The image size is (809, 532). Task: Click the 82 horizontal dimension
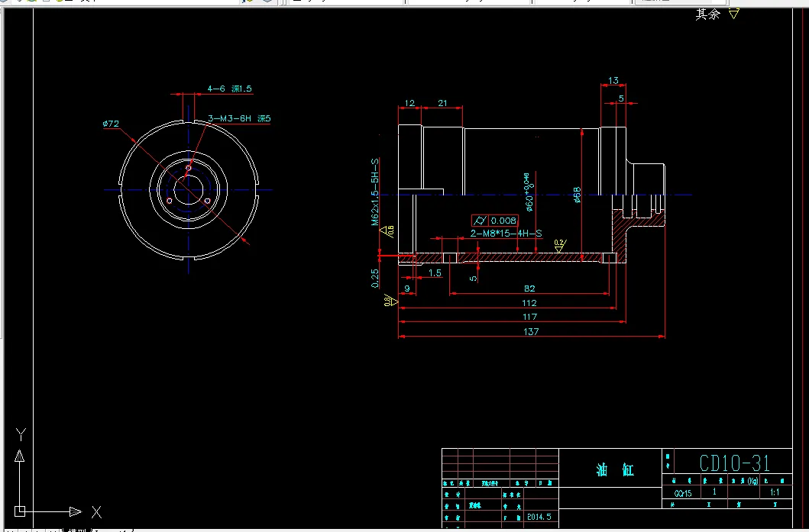pos(529,289)
